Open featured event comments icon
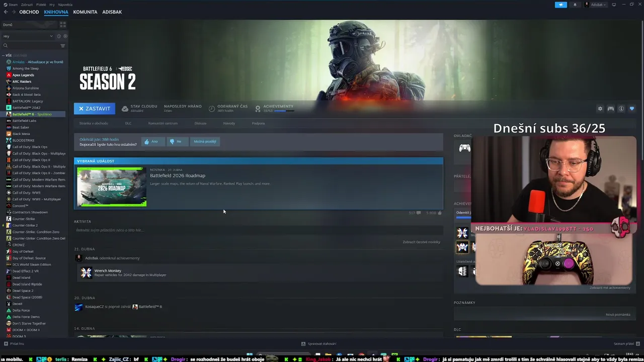The image size is (644, 362). point(419,213)
